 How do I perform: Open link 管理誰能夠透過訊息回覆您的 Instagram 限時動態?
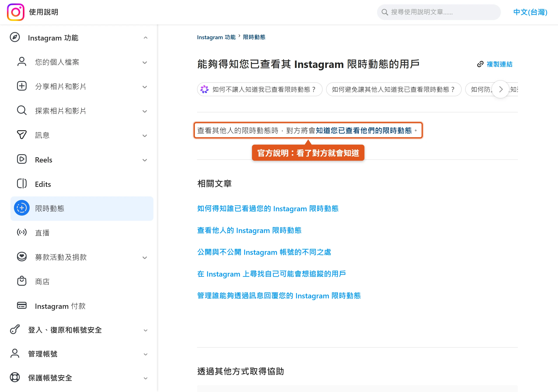(279, 296)
